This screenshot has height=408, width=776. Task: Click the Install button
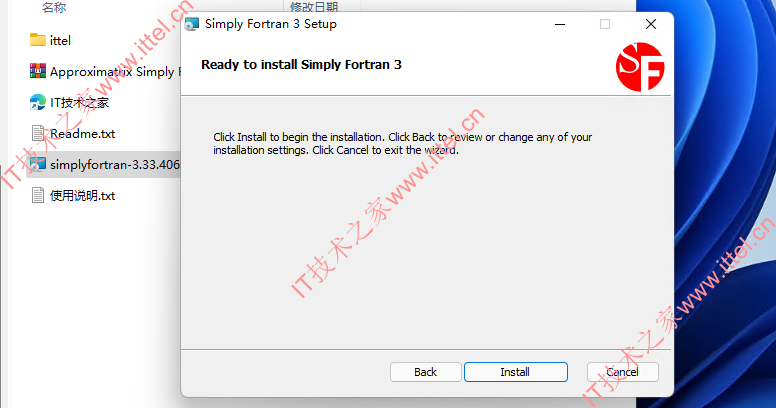[516, 372]
